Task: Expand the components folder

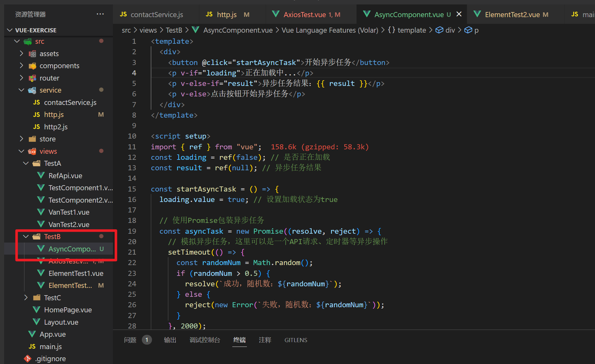Action: point(22,66)
